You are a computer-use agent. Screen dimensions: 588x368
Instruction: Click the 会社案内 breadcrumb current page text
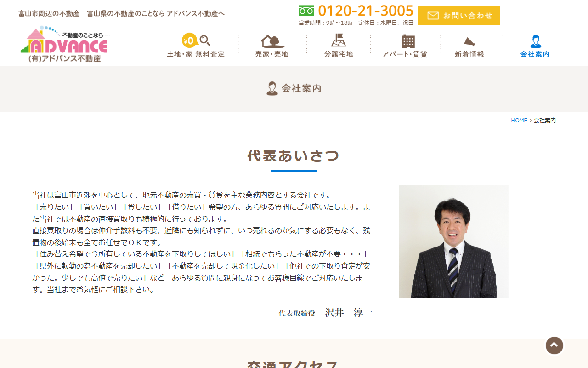coord(545,121)
